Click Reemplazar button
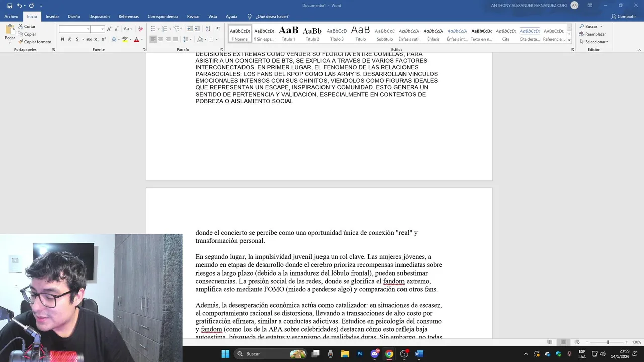Viewport: 644px width, 362px height. pos(593,34)
